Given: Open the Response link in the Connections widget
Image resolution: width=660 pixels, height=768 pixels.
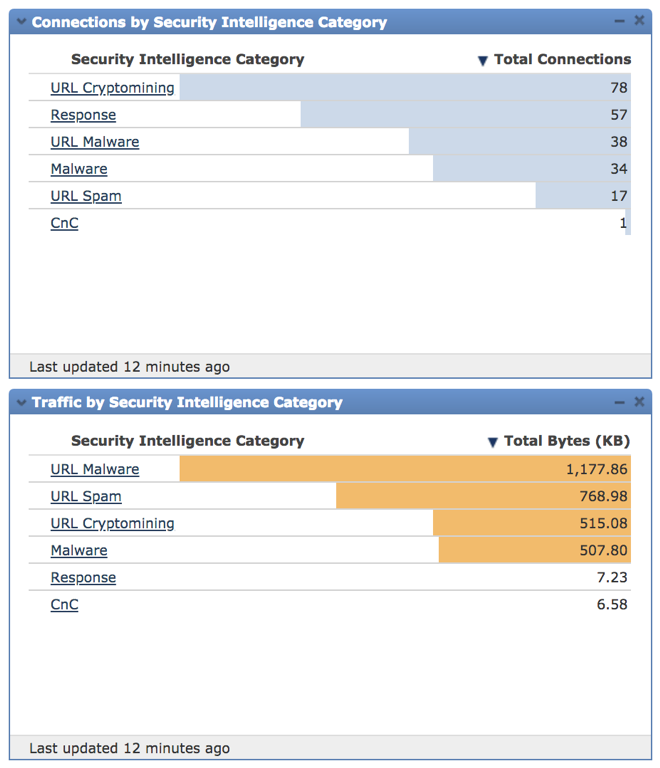Looking at the screenshot, I should point(83,115).
